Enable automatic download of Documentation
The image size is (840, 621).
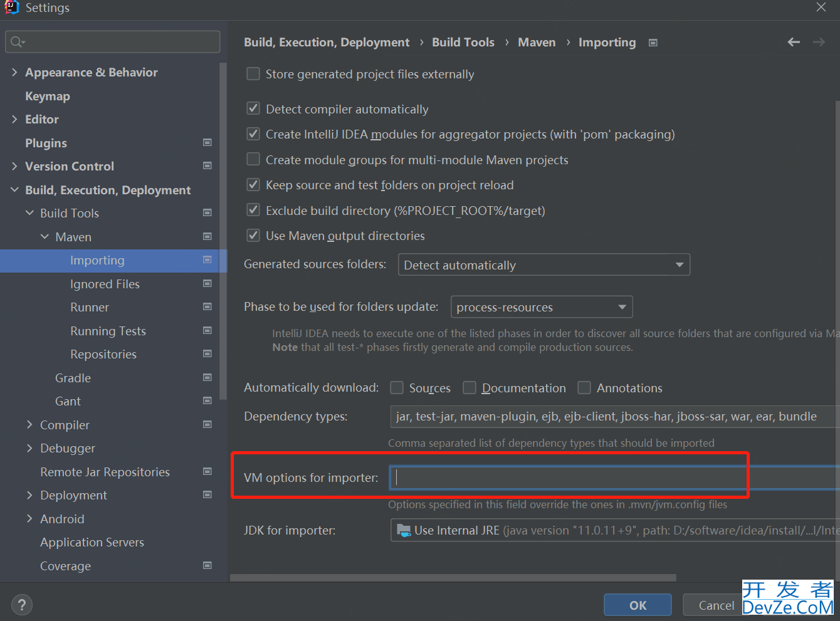point(470,388)
